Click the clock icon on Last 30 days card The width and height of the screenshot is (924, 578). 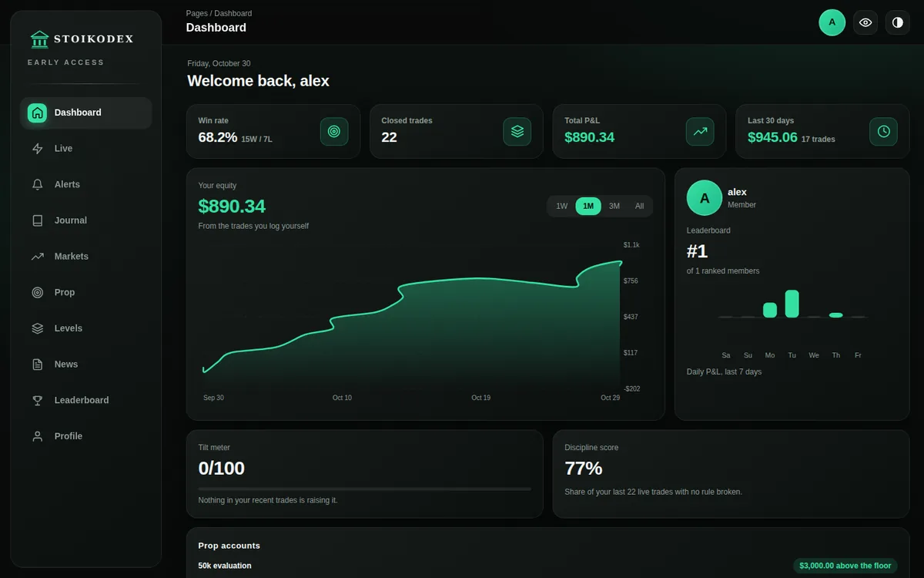[883, 132]
